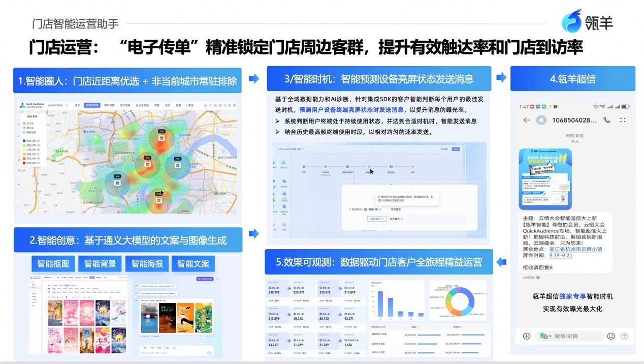Viewport: 644px width, 364px height.
Task: Open the 更多 menu in the navigation bar
Action: [x=189, y=105]
